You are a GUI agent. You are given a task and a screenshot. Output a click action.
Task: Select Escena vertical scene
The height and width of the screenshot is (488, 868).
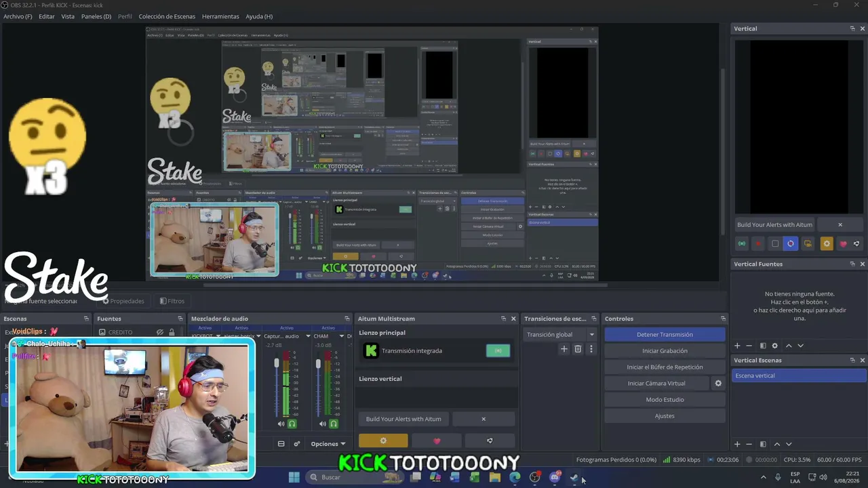pos(799,375)
